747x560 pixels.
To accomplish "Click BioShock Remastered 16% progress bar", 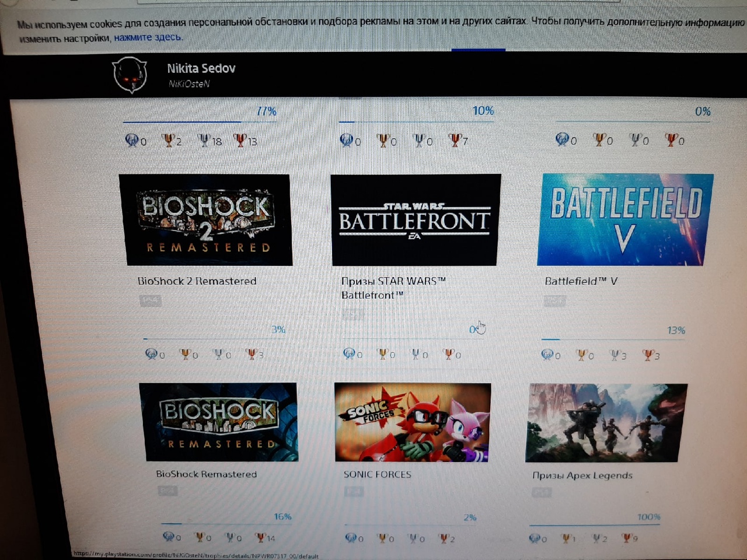I will 226,523.
